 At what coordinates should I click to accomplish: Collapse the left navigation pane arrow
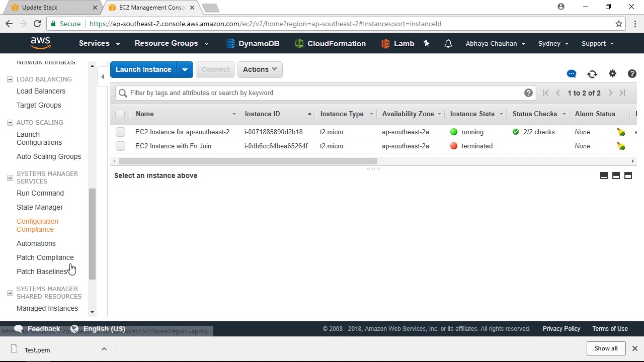point(103,76)
